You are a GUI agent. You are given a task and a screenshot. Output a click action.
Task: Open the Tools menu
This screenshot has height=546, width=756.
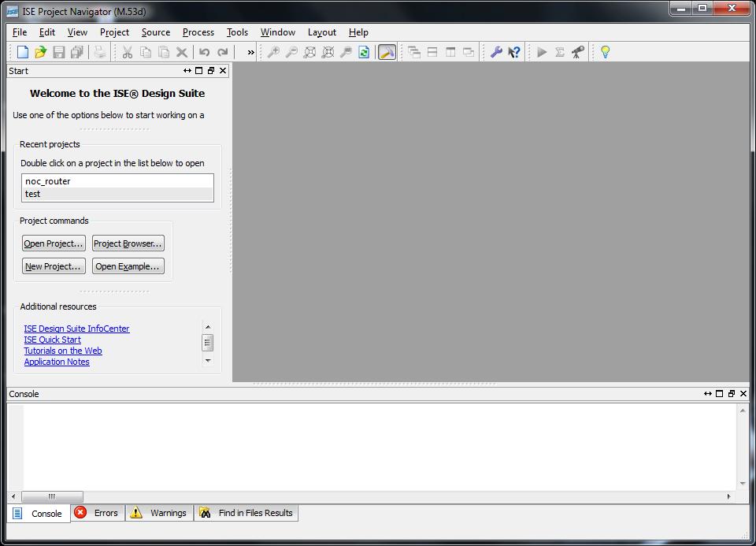point(237,32)
